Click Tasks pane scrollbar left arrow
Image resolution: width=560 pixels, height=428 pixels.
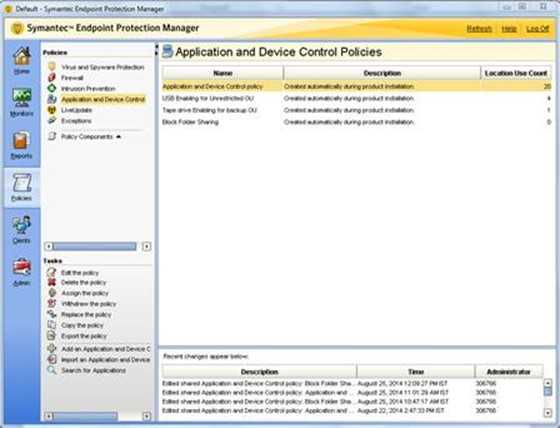(x=49, y=416)
